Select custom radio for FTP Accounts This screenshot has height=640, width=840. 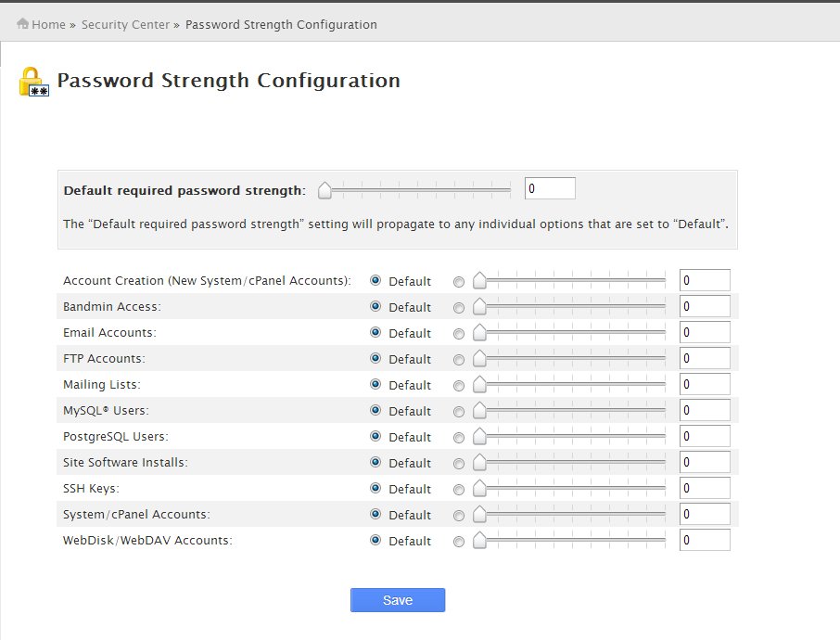tap(459, 360)
